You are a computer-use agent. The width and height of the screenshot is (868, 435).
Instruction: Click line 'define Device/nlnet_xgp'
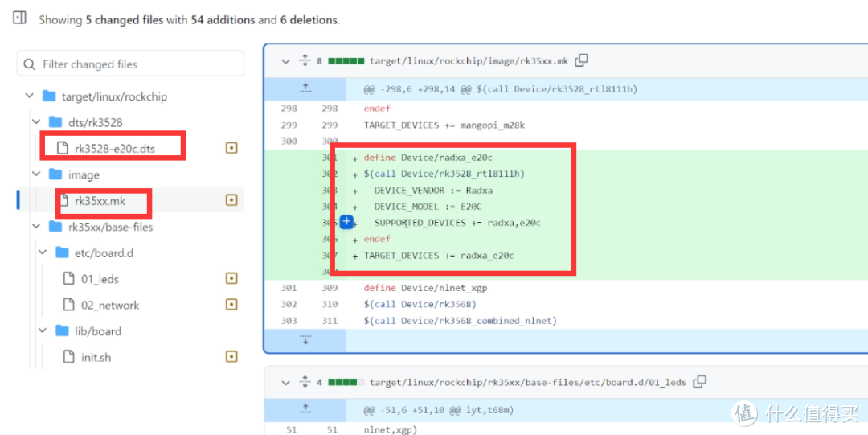[425, 288]
